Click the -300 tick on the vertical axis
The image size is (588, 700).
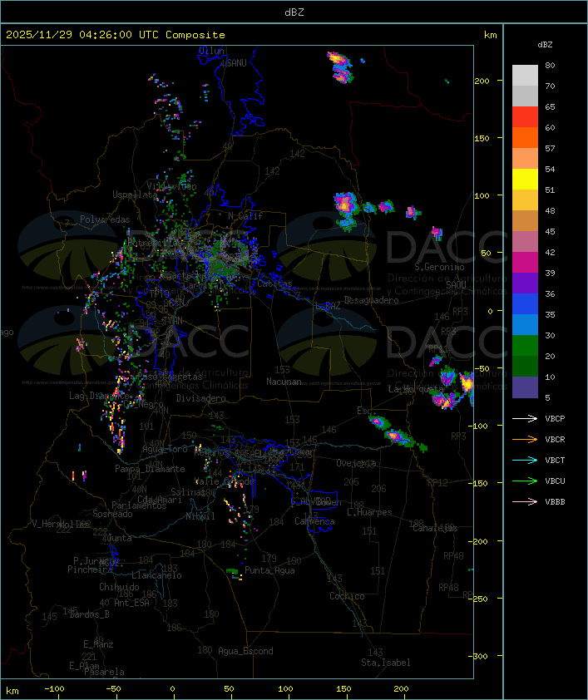click(480, 656)
